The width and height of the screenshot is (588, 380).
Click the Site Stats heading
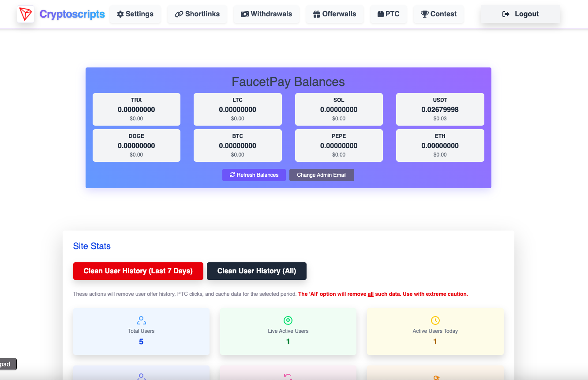tap(92, 246)
